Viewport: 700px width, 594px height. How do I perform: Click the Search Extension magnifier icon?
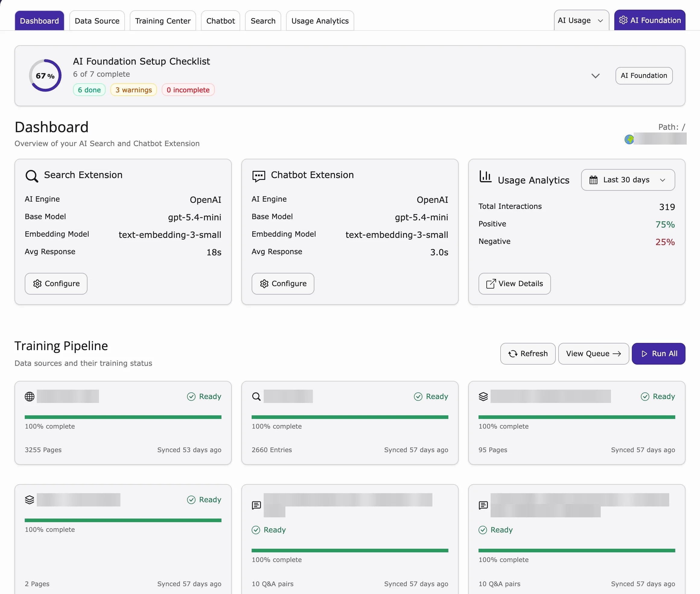coord(32,176)
